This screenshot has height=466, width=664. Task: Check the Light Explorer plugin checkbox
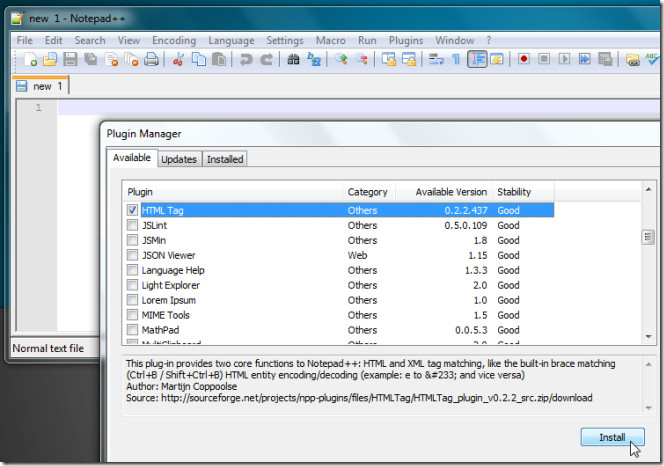coord(132,285)
